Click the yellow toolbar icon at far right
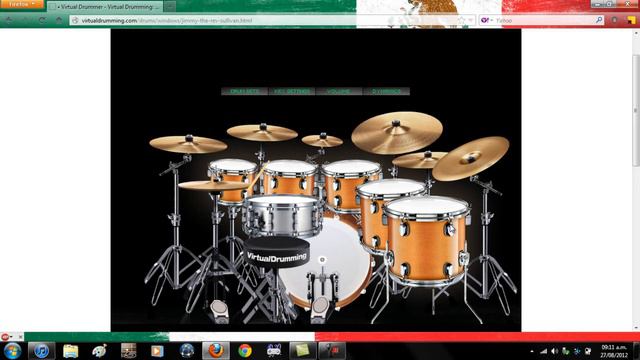Screen dimensions: 640x360 (631, 20)
